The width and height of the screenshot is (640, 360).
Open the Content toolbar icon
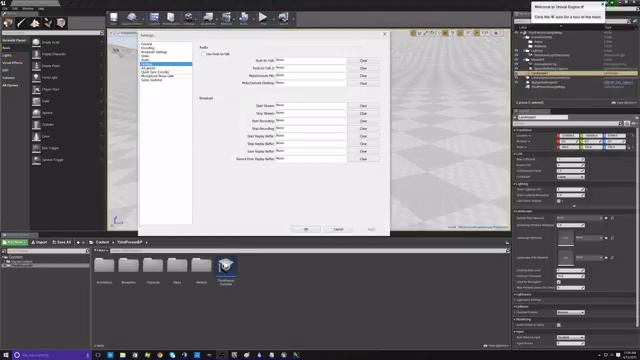pyautogui.click(x=154, y=18)
